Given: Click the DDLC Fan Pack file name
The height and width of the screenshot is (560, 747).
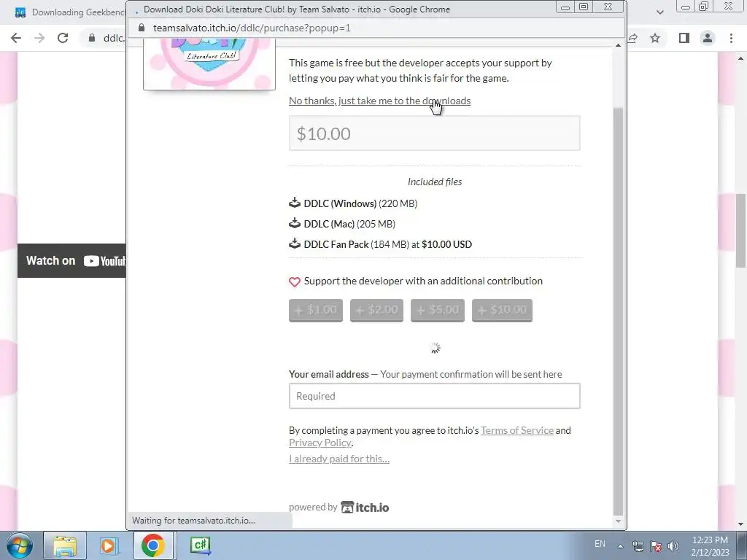Looking at the screenshot, I should point(336,244).
